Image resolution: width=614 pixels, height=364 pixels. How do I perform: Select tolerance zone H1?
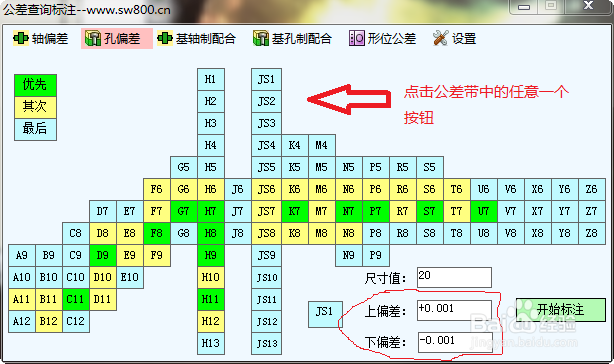(x=211, y=79)
